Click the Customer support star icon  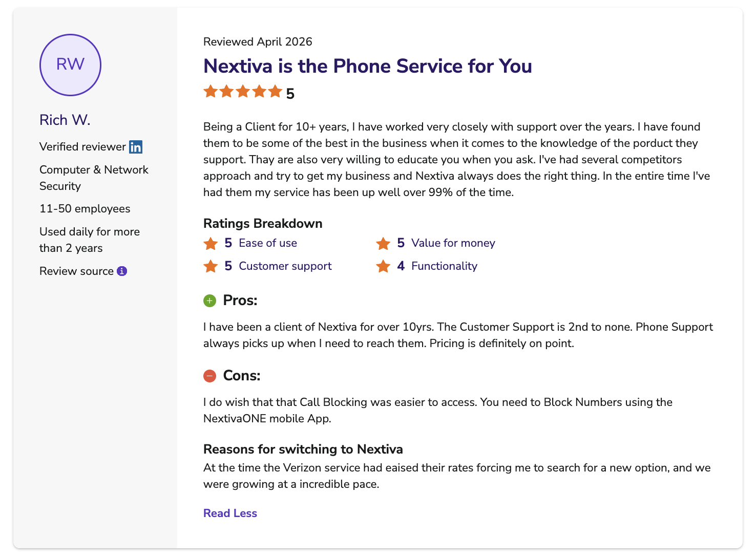pyautogui.click(x=211, y=266)
